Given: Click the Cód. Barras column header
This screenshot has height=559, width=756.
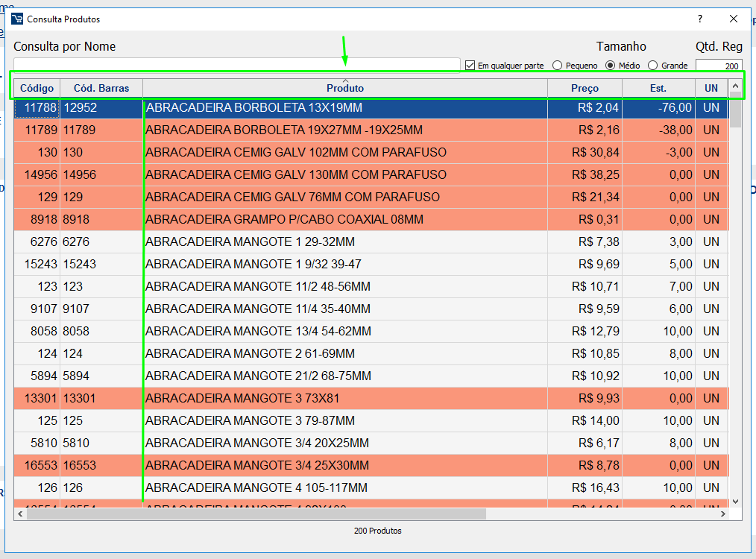Looking at the screenshot, I should pyautogui.click(x=101, y=88).
